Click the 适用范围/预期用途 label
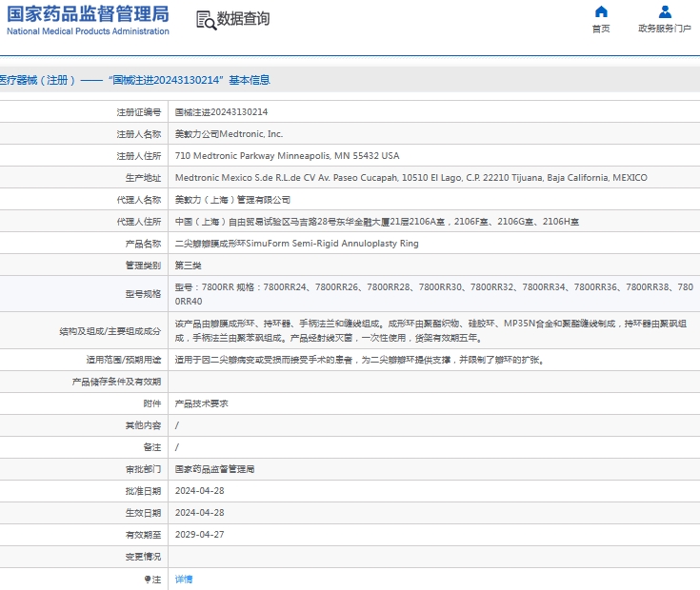 click(123, 360)
